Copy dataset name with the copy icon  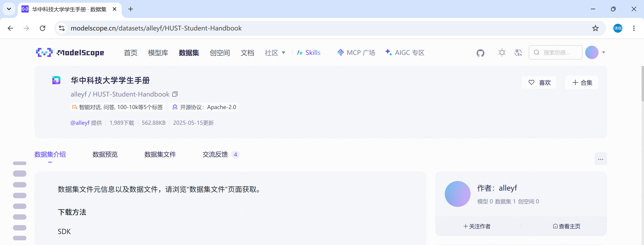click(x=175, y=94)
